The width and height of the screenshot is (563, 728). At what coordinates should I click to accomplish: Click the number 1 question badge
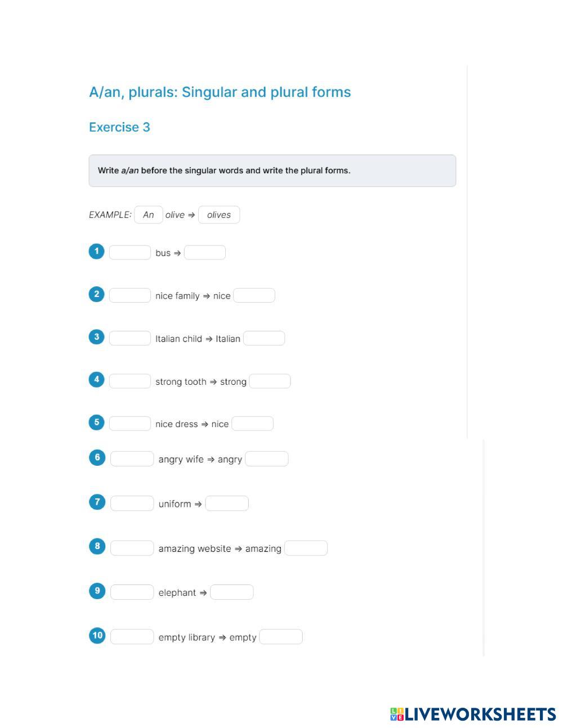pos(97,251)
